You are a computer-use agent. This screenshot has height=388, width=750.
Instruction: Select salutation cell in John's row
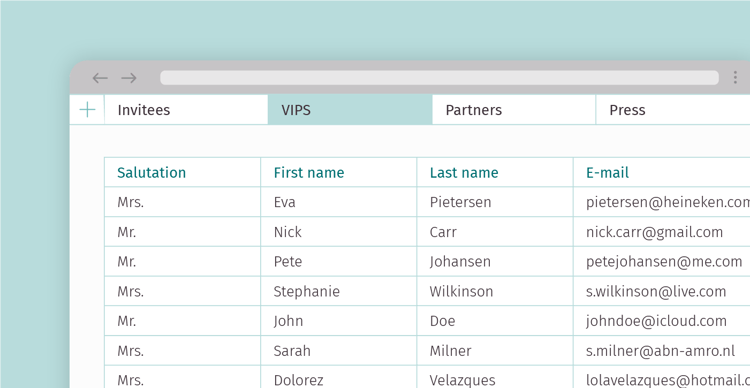click(183, 321)
